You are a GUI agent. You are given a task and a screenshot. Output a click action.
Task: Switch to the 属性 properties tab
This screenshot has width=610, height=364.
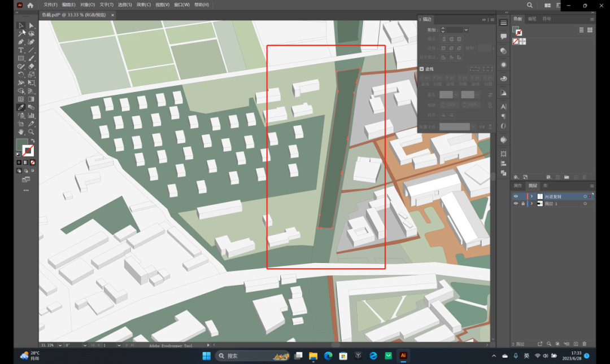click(518, 186)
